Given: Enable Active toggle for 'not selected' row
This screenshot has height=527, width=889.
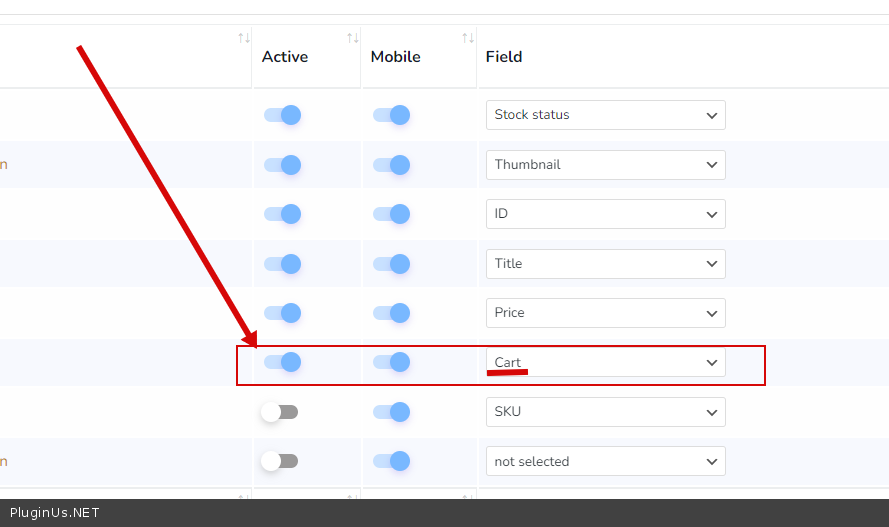Looking at the screenshot, I should click(280, 461).
